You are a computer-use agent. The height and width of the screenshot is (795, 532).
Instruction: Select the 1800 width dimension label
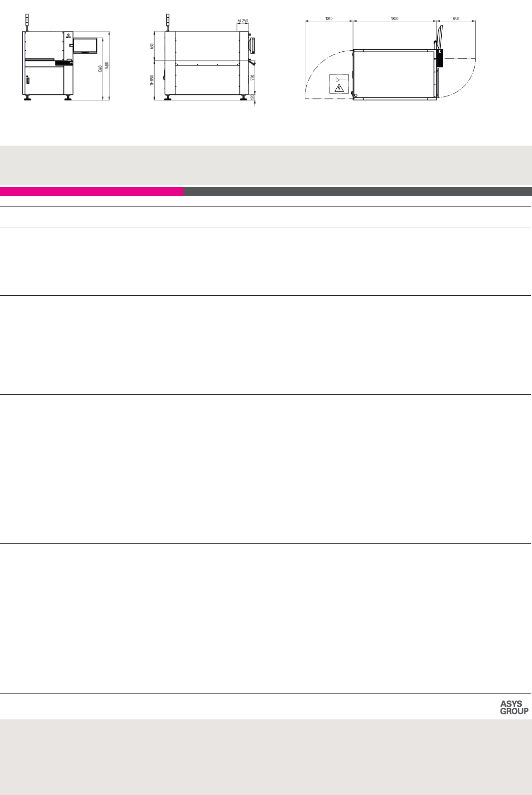395,18
